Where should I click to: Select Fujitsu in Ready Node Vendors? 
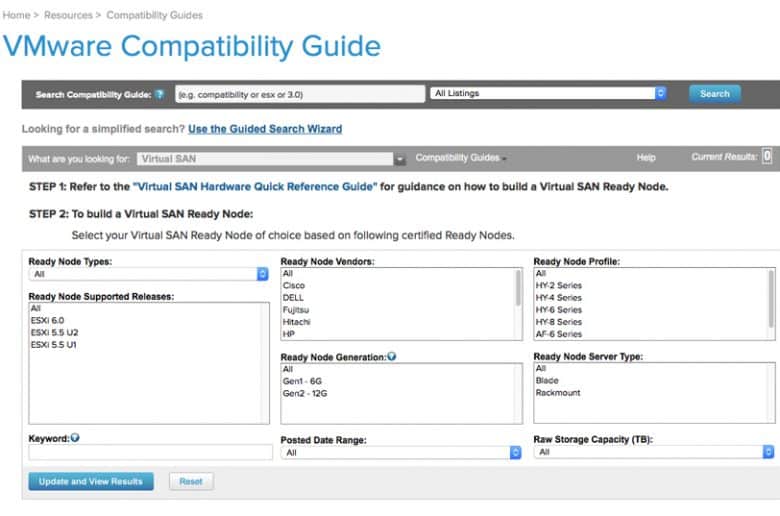pos(295,310)
